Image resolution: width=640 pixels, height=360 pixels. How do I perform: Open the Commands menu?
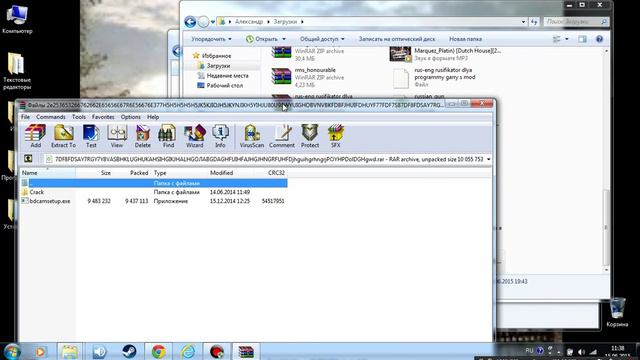[x=51, y=117]
